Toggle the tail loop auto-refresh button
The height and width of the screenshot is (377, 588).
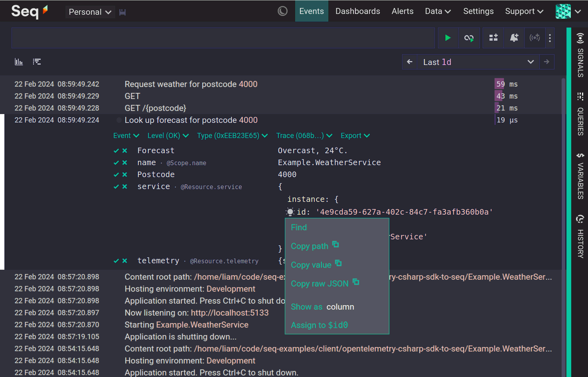click(x=469, y=38)
